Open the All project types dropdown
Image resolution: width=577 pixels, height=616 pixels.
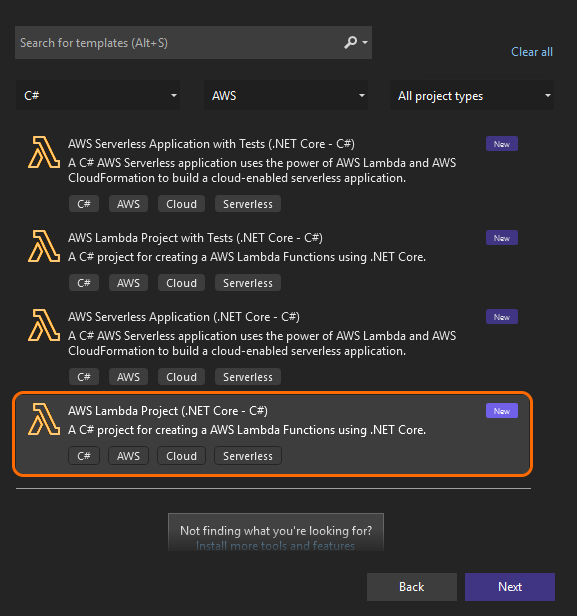point(472,95)
